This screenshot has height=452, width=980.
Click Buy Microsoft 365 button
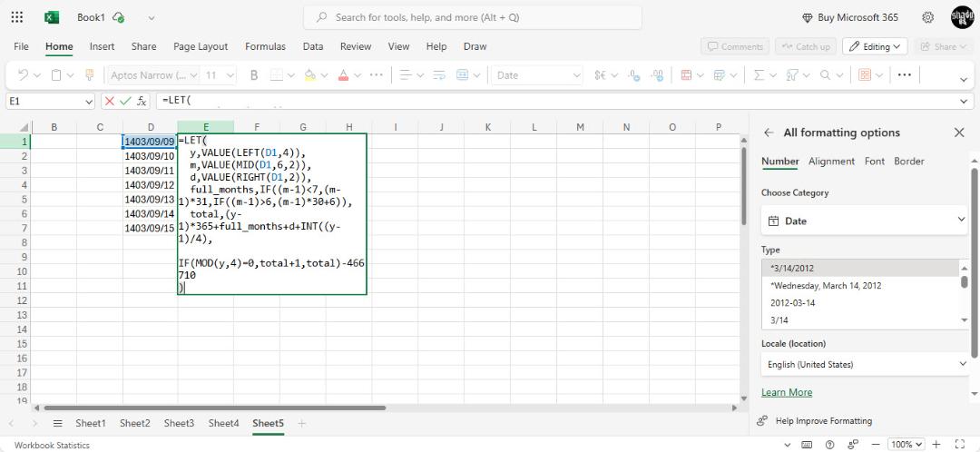coord(850,17)
